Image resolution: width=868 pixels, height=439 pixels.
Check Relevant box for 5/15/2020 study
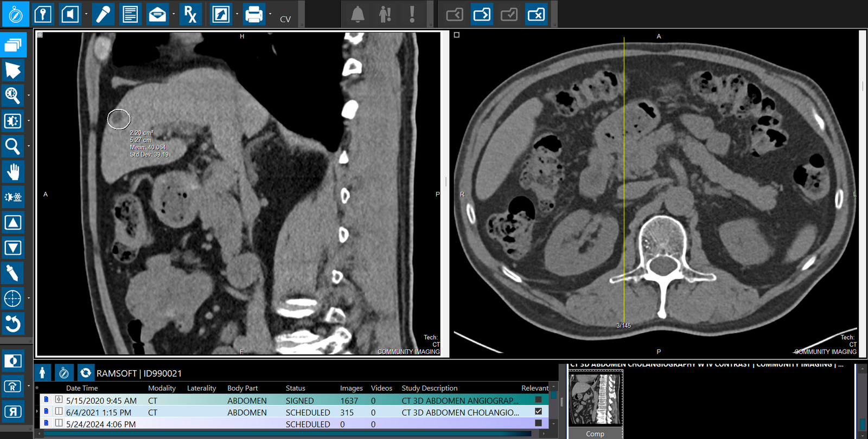click(538, 400)
